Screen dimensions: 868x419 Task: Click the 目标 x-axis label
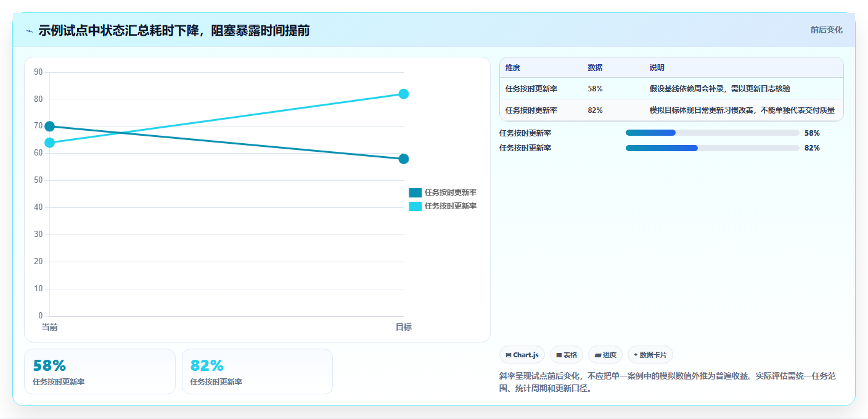[404, 327]
